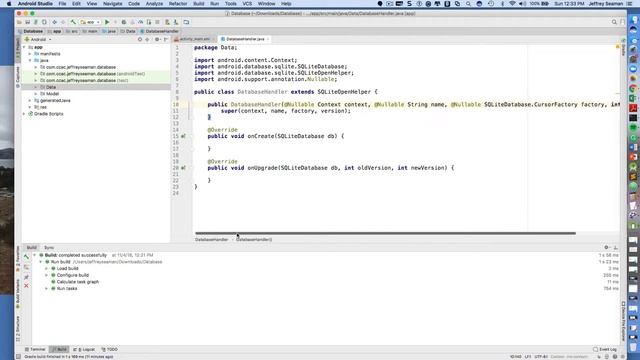Click the DatabaseHandler breadcrumb in navigation bar
640x360 pixels.
tap(159, 31)
